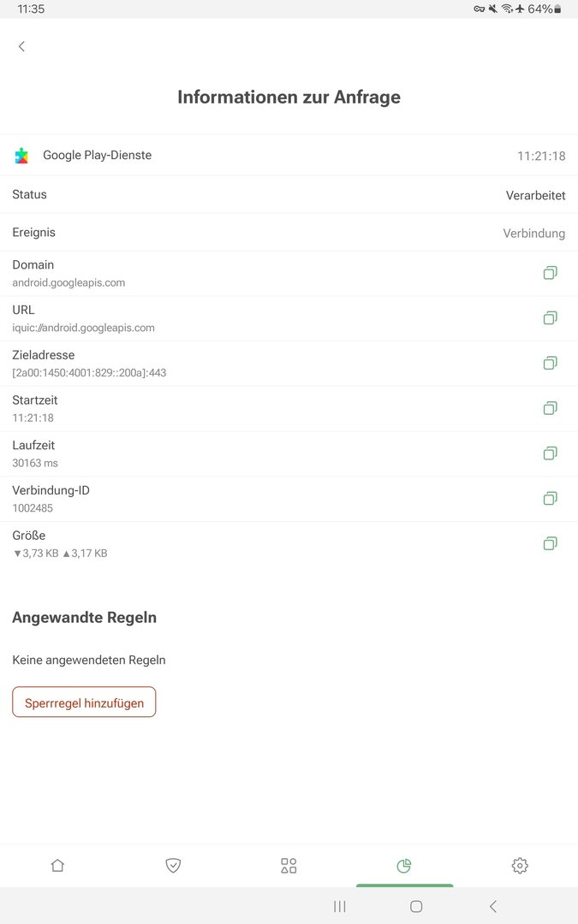Image resolution: width=578 pixels, height=924 pixels.
Task: Open the Settings gear tab
Action: pyautogui.click(x=520, y=866)
